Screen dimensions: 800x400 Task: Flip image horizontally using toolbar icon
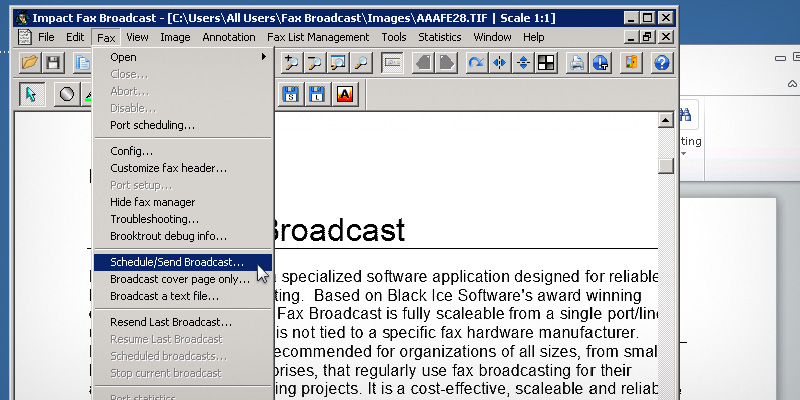click(x=499, y=63)
